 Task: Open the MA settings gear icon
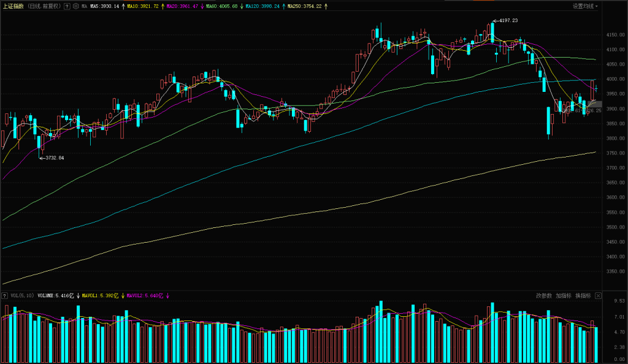[75, 6]
